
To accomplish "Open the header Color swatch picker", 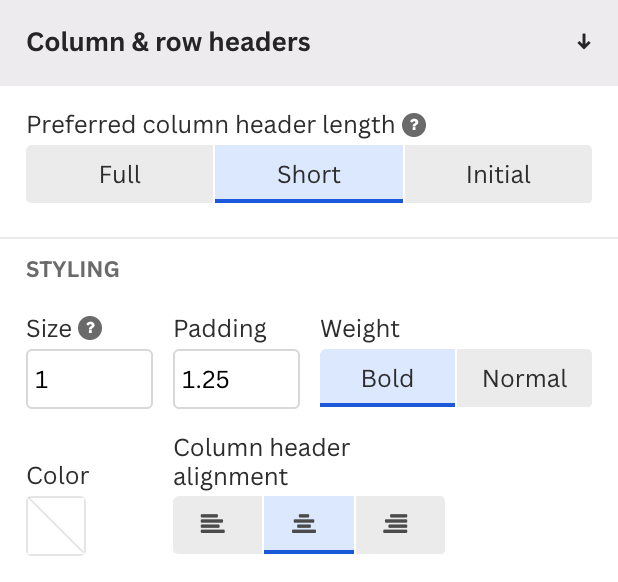I will 56,526.
